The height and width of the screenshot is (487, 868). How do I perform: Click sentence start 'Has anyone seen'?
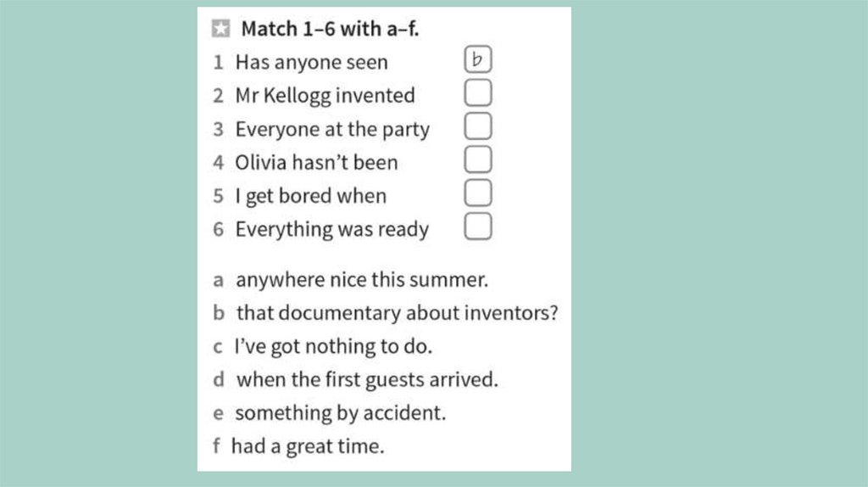point(311,62)
